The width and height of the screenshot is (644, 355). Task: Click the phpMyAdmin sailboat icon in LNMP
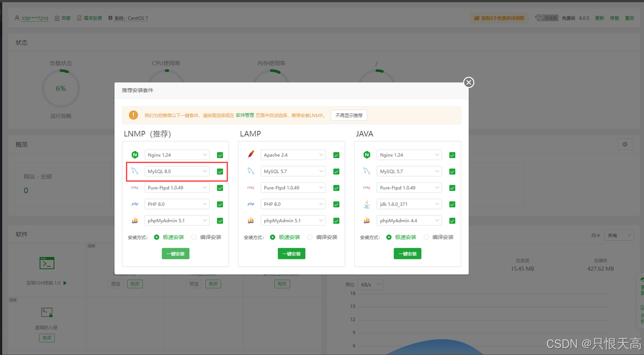(135, 221)
